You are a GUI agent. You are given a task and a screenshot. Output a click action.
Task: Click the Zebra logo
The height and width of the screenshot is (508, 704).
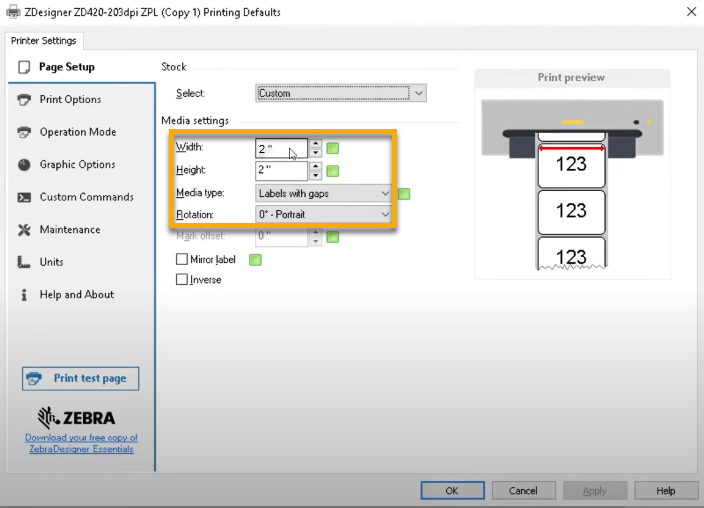tap(76, 418)
